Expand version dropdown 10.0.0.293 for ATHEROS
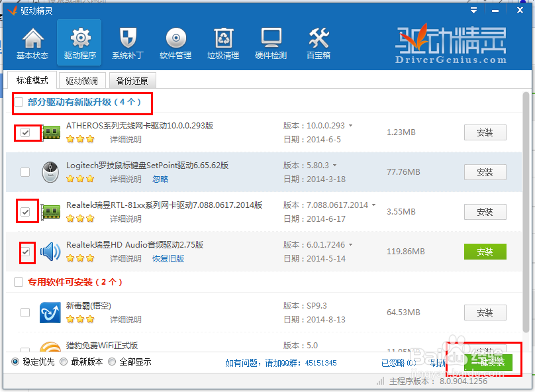Screen dimensions: 535x392 [350, 126]
